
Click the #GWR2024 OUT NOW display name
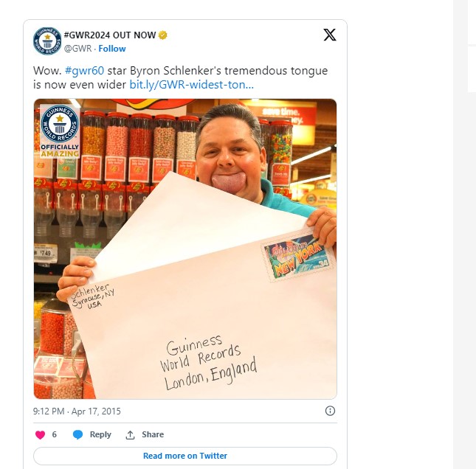[x=109, y=35]
